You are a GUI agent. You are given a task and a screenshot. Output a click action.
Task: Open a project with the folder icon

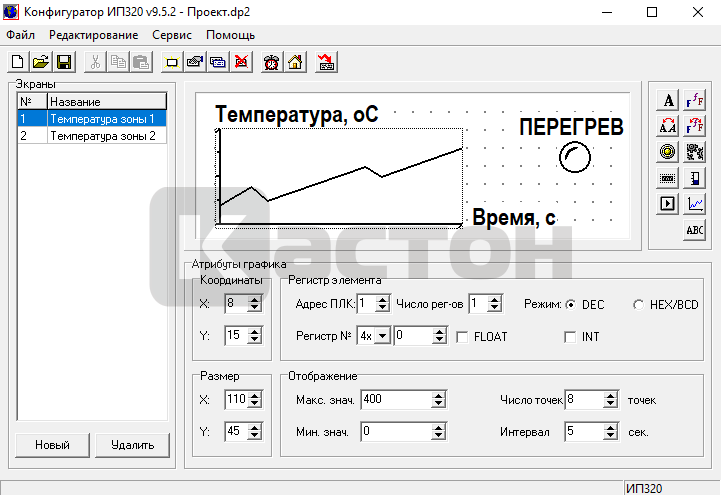click(41, 62)
